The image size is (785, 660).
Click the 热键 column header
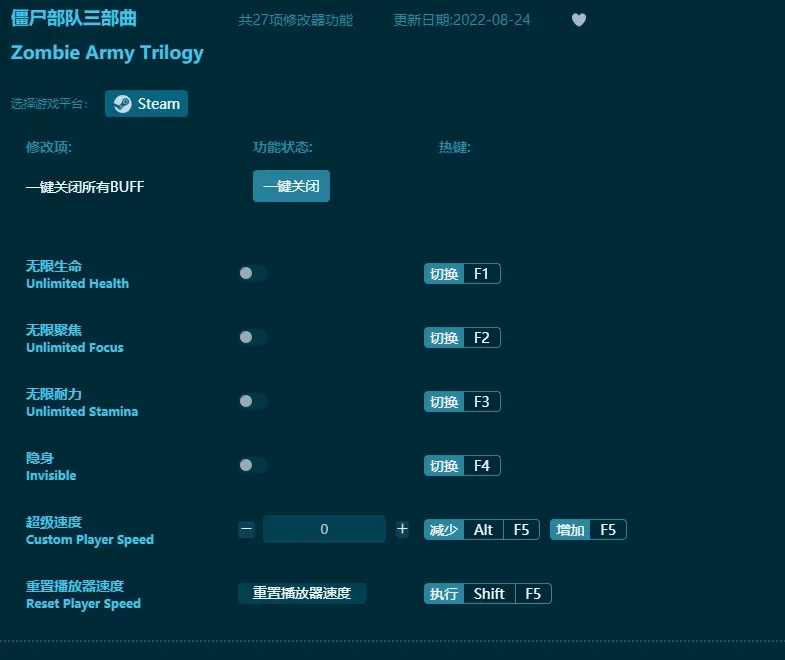click(455, 147)
